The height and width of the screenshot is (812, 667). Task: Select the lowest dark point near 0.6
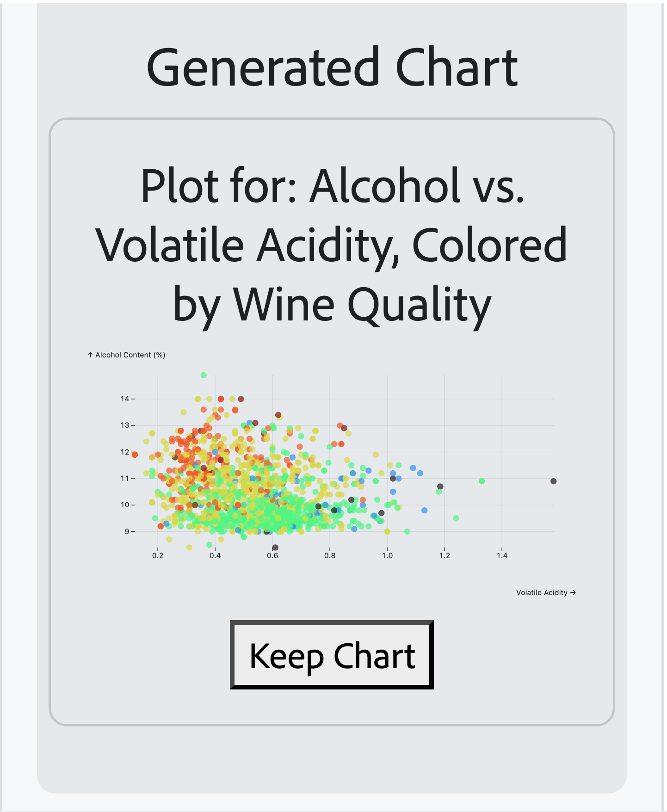coord(275,547)
